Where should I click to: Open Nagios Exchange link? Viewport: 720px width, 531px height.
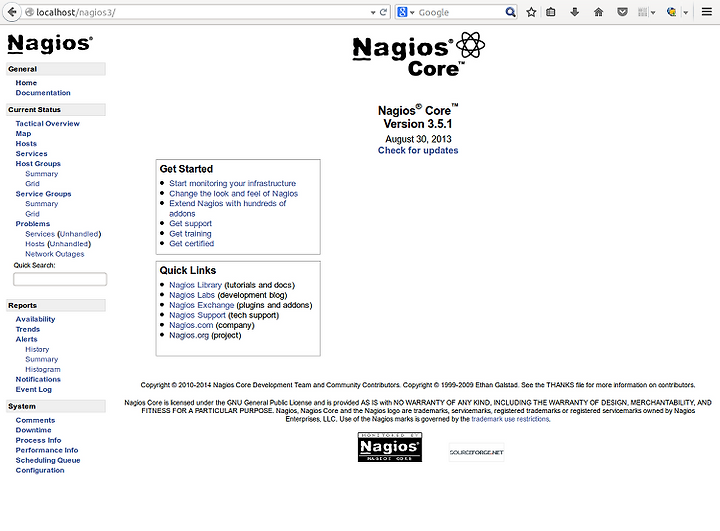coord(202,305)
